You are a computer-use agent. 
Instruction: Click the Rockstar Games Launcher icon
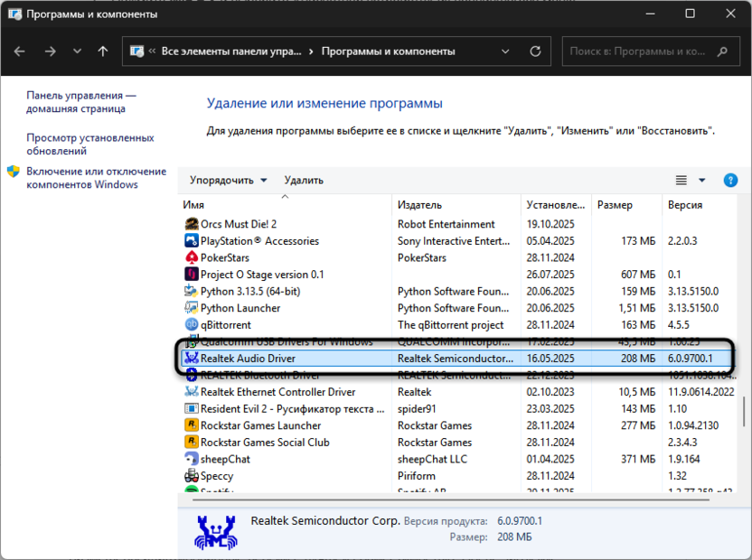point(192,425)
